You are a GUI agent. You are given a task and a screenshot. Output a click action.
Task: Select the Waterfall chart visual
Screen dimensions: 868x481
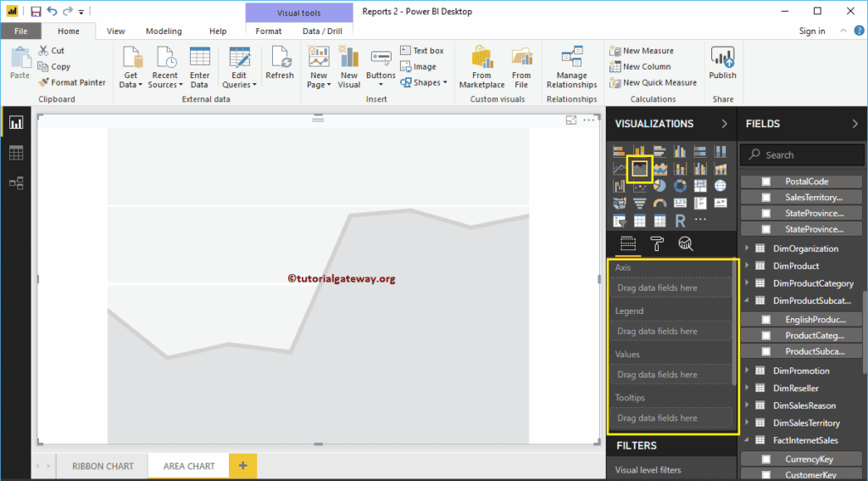click(x=619, y=186)
